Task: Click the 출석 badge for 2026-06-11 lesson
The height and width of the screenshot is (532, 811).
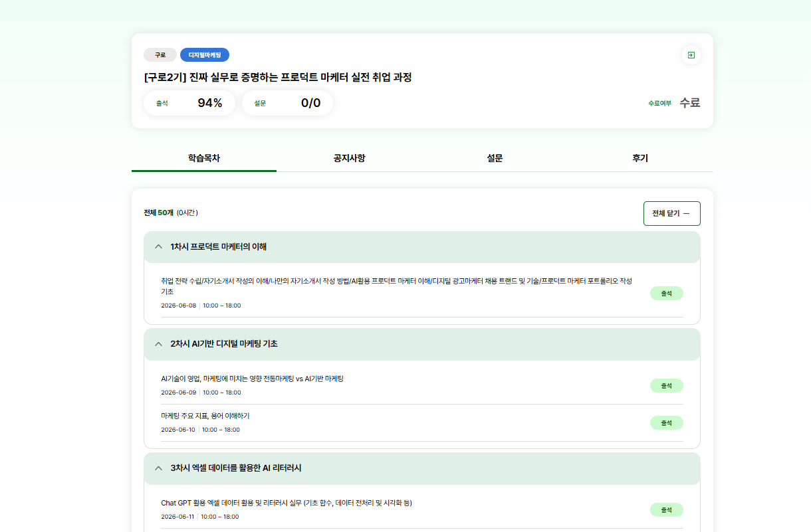Action: coord(666,509)
